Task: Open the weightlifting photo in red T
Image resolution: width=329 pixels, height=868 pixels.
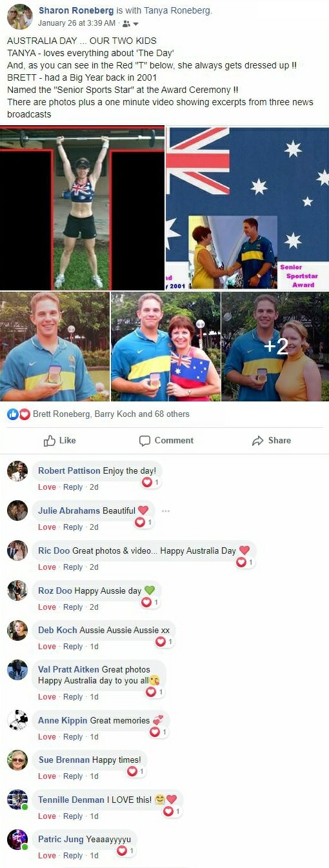Action: point(82,208)
